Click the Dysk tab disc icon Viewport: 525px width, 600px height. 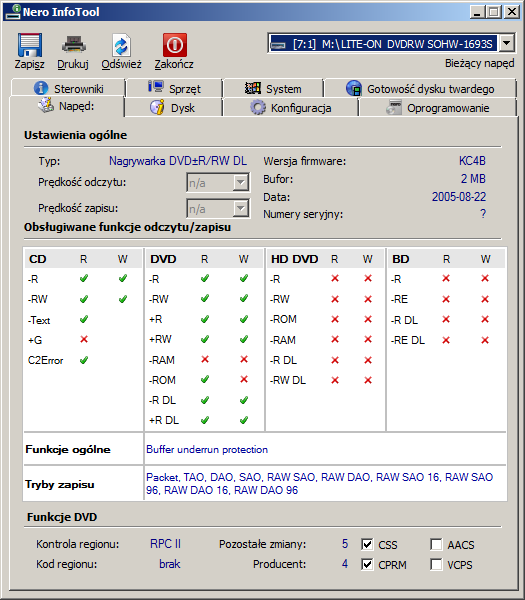pos(157,107)
